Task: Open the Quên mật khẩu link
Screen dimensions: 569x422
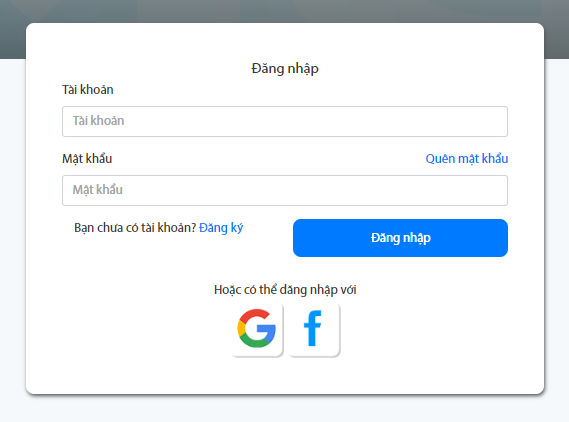Action: 467,159
